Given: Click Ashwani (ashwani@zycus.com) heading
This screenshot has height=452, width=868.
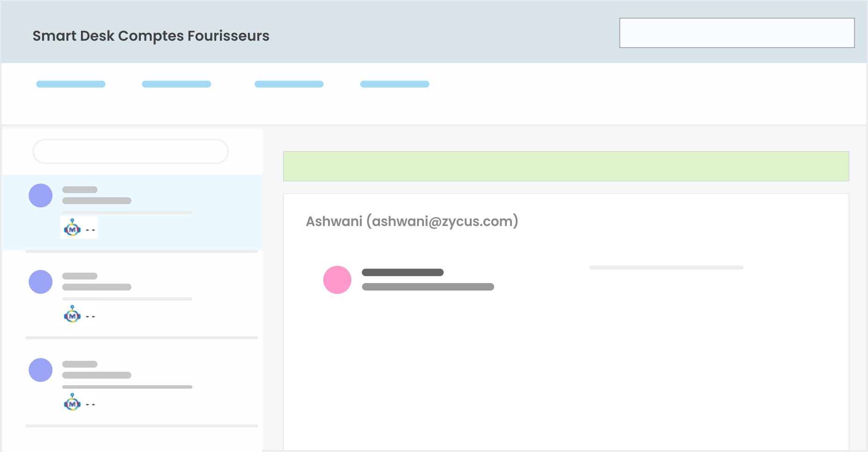Looking at the screenshot, I should (412, 221).
